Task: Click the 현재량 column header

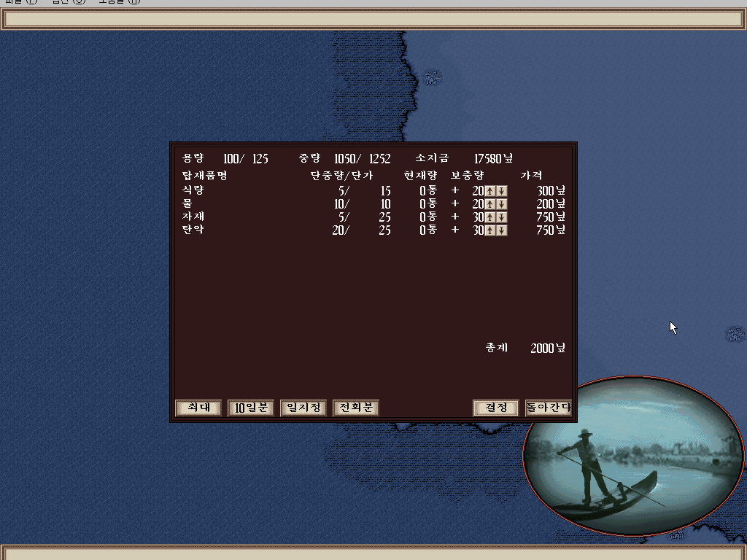Action: coord(420,175)
